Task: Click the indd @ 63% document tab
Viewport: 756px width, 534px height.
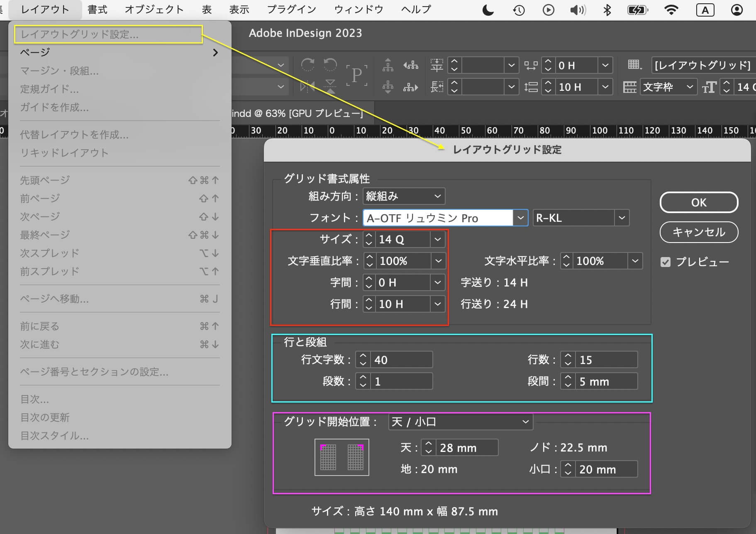Action: [x=297, y=113]
